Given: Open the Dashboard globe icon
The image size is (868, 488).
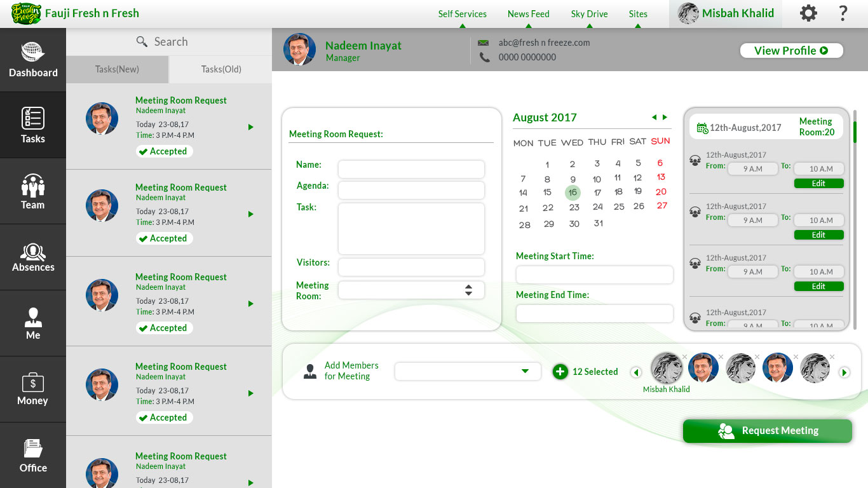Looking at the screenshot, I should (33, 53).
